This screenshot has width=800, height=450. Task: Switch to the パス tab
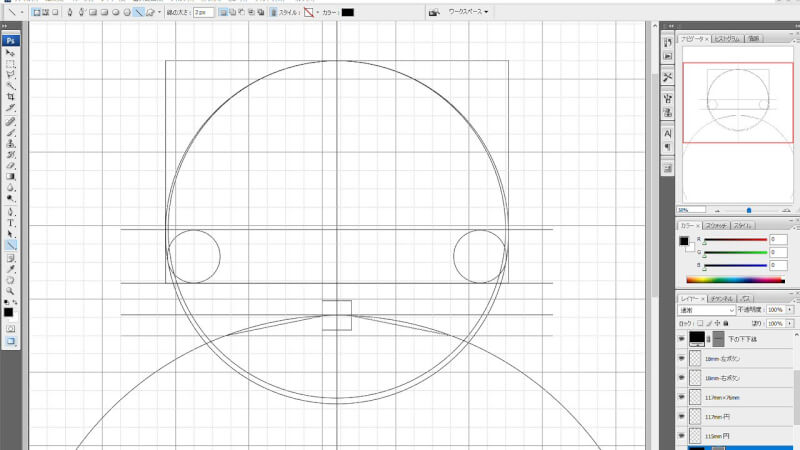(x=745, y=299)
